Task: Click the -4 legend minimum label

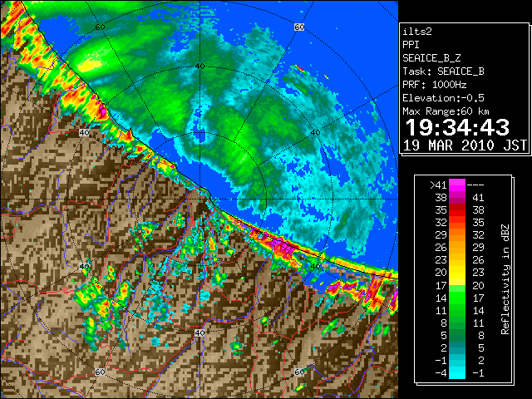Action: tap(441, 373)
